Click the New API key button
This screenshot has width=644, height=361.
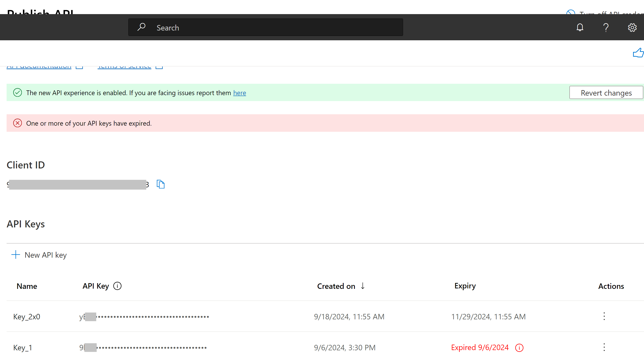[x=39, y=255]
